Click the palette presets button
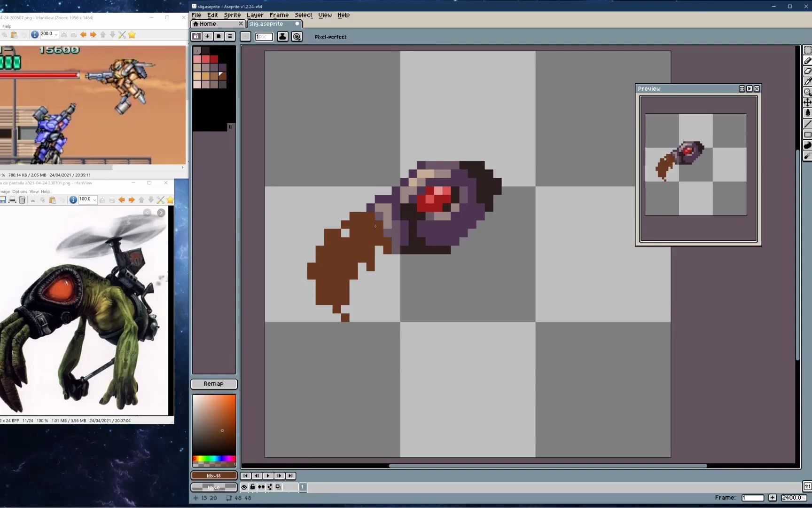The width and height of the screenshot is (812, 508). click(219, 36)
